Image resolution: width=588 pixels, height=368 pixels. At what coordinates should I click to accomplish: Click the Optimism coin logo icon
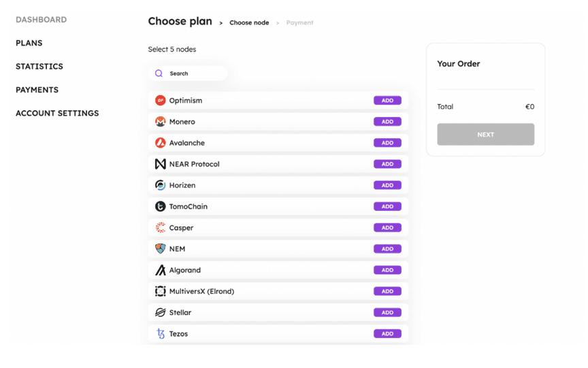pyautogui.click(x=161, y=101)
